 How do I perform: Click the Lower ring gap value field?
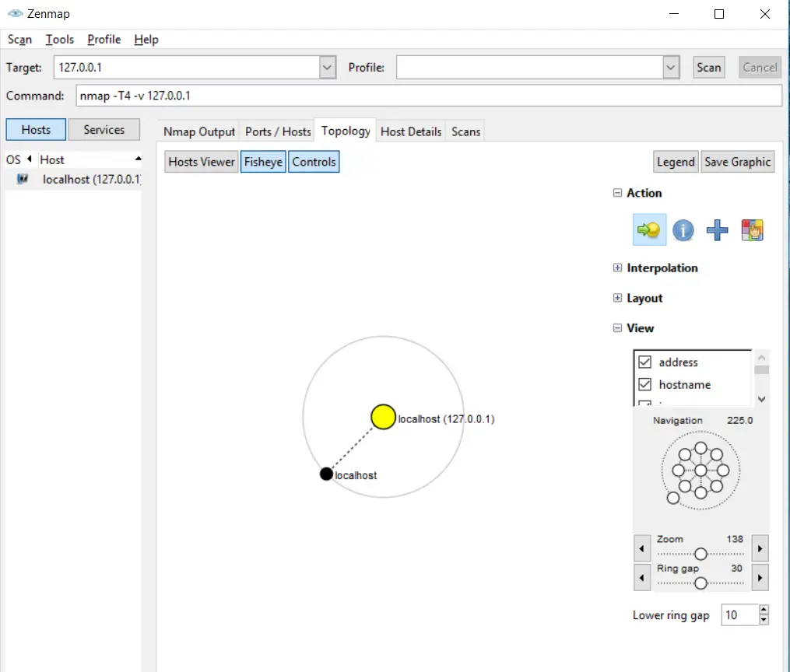tap(740, 615)
